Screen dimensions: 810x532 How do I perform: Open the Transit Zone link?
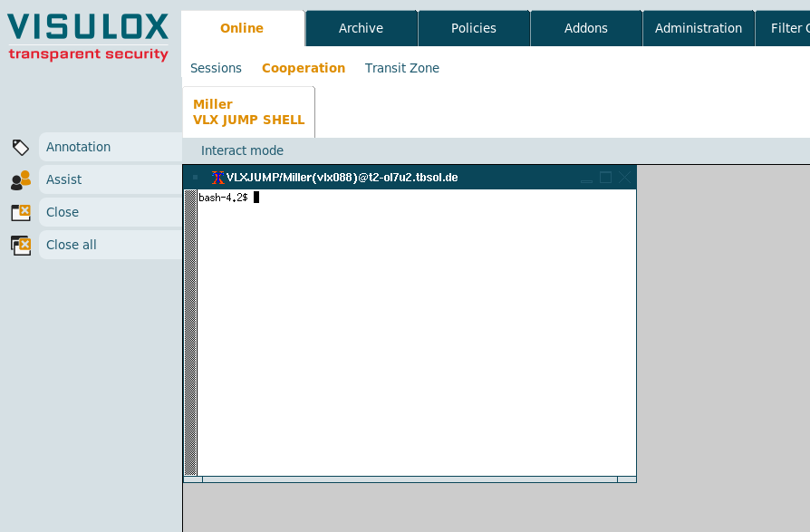point(401,68)
